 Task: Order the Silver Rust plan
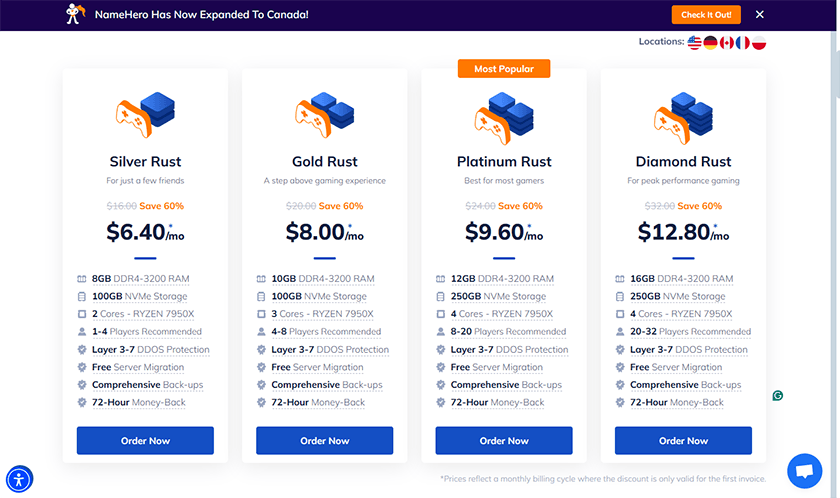click(145, 441)
